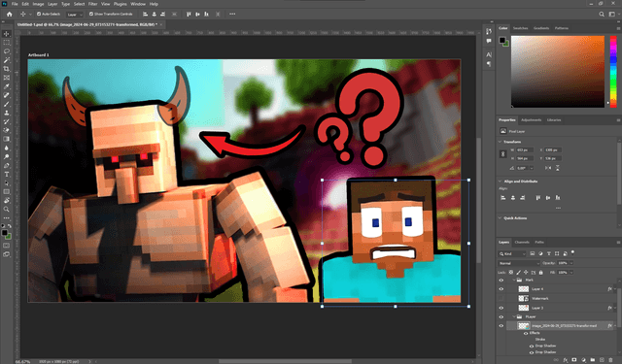
Task: Select the Lasso tool
Action: click(x=7, y=51)
